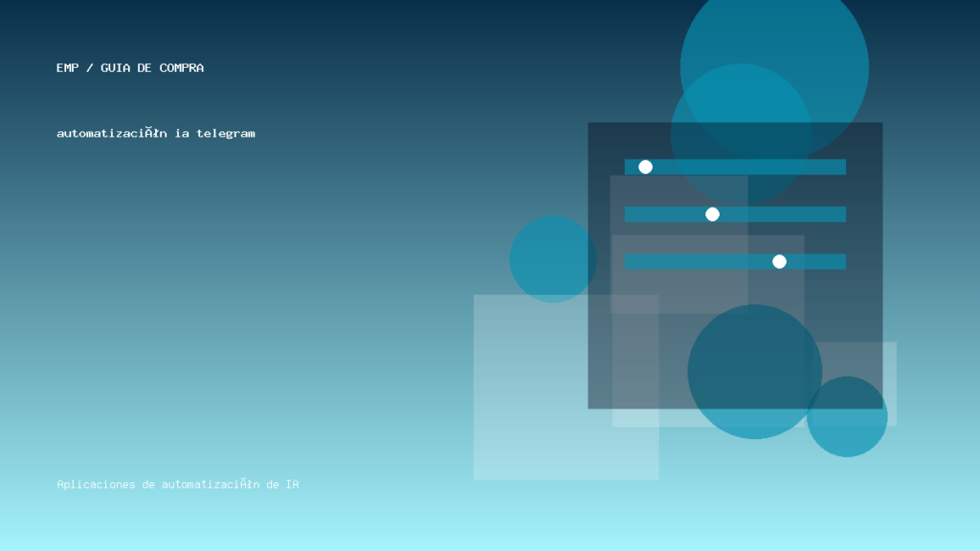Click the 'EMP / GUIA DE COMPRA' heading
980x551 pixels.
click(130, 68)
